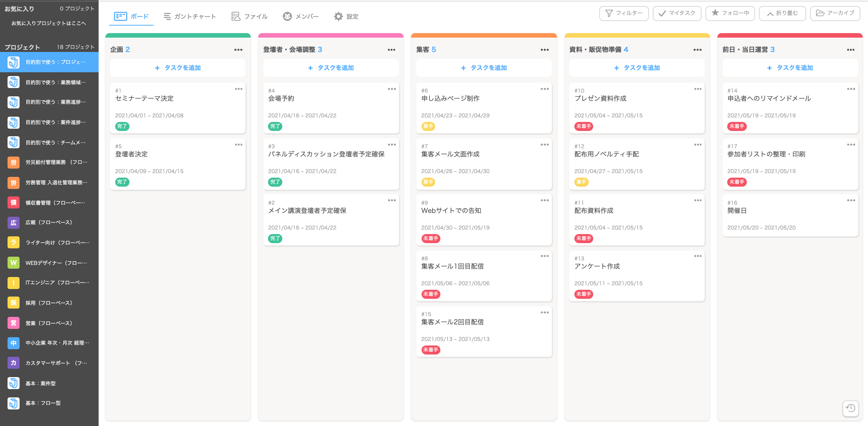Click the 領収書管理 red project icon

(x=14, y=202)
